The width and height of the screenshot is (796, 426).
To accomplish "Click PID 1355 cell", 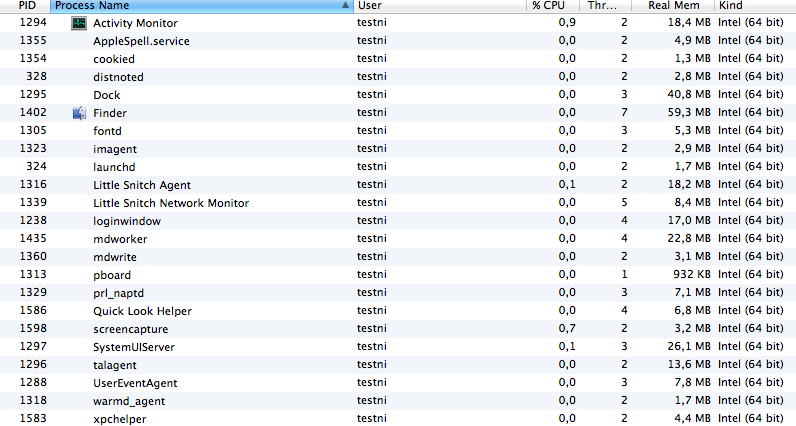I will point(32,40).
